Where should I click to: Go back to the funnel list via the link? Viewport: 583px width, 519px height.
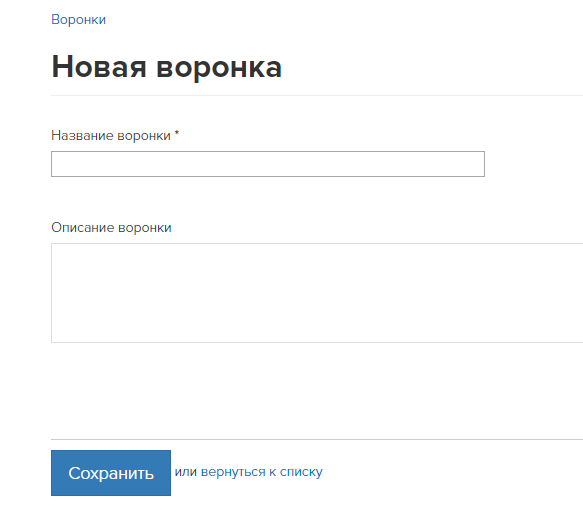tap(262, 472)
